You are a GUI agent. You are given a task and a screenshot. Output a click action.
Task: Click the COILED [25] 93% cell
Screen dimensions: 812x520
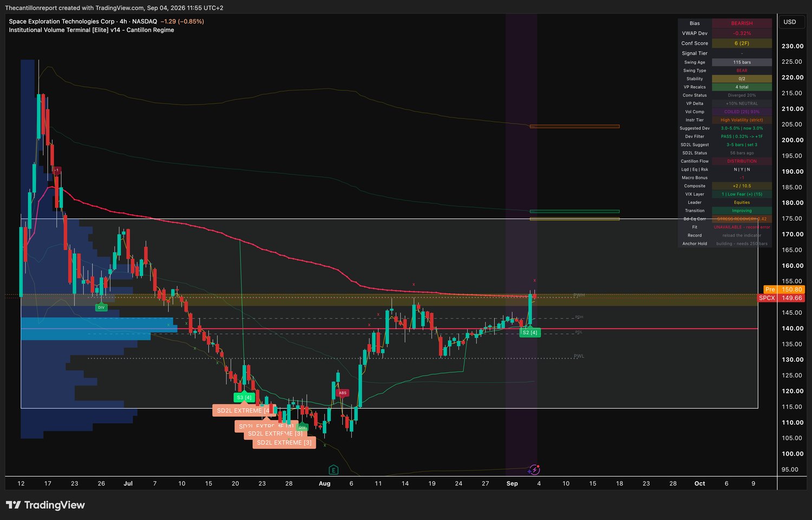point(742,112)
